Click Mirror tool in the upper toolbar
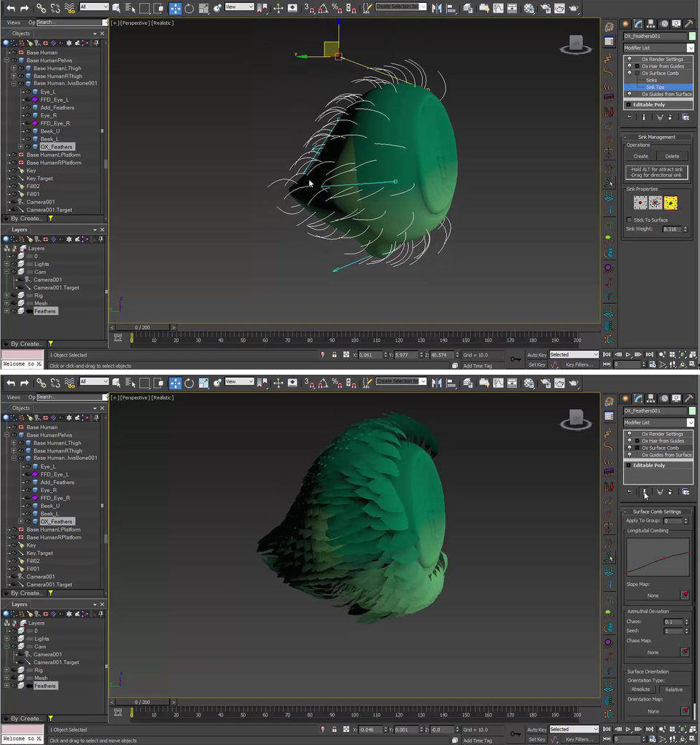 436,8
